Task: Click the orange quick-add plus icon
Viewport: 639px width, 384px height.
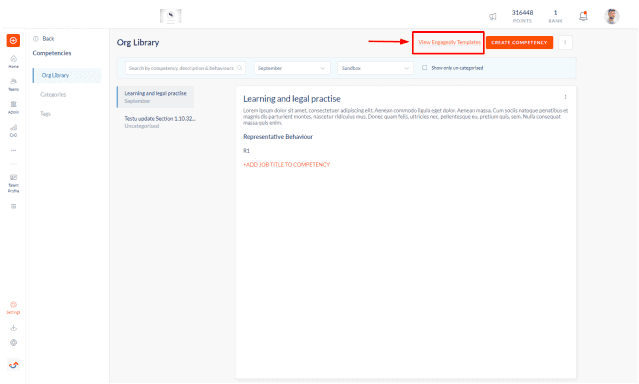Action: (13, 40)
